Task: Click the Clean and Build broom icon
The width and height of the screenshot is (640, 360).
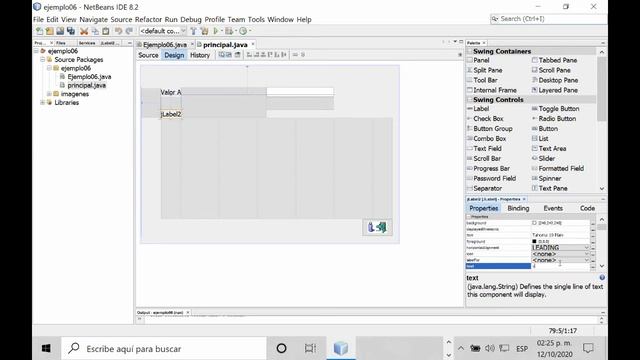Action: click(x=204, y=31)
